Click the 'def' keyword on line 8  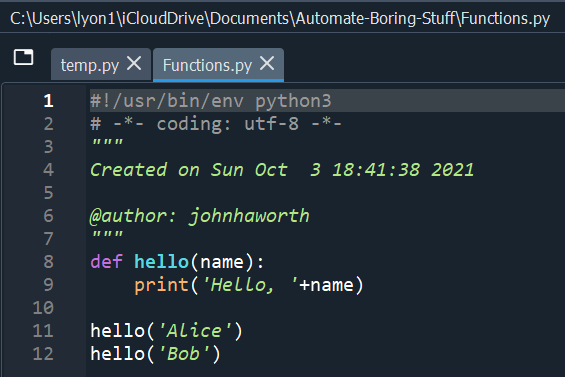pyautogui.click(x=106, y=262)
